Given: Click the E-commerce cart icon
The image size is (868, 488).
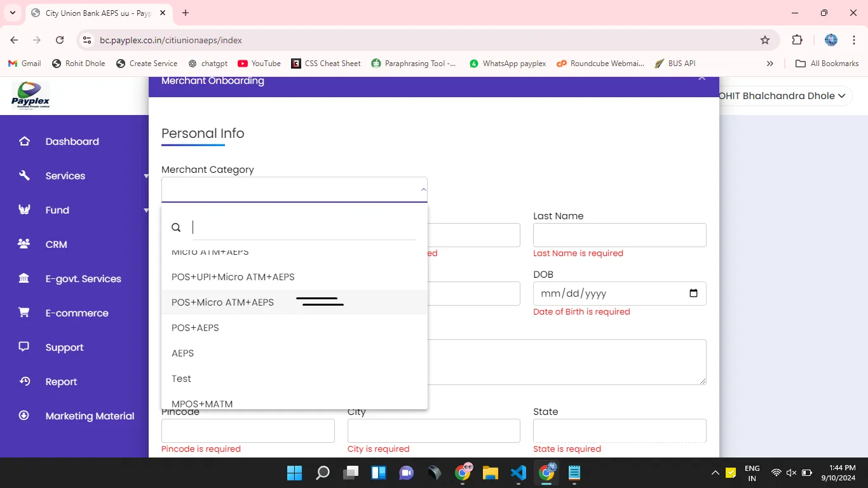Looking at the screenshot, I should pos(24,313).
